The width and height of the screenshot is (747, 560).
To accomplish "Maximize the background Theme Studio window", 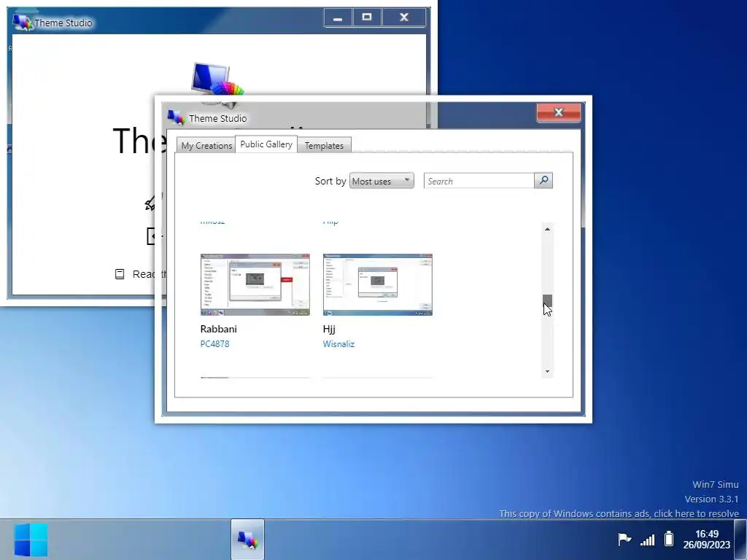I will 367,18.
